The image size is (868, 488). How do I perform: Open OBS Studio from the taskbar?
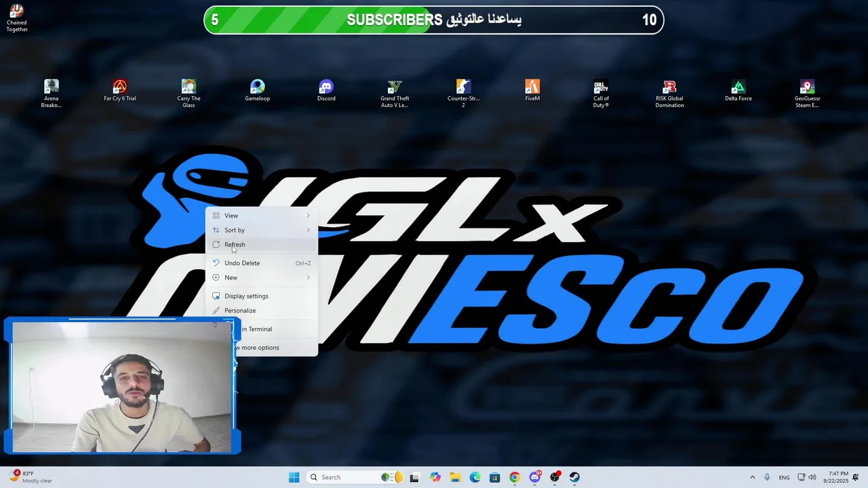(555, 477)
